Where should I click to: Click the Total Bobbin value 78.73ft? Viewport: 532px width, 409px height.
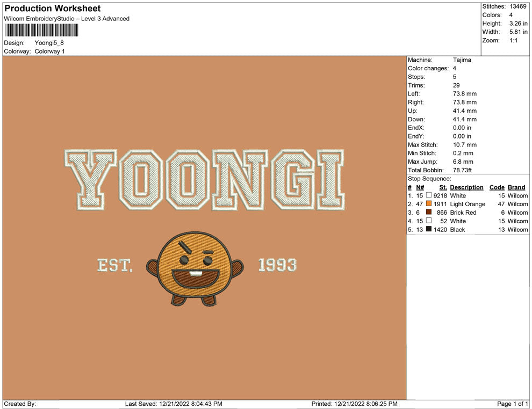[462, 170]
